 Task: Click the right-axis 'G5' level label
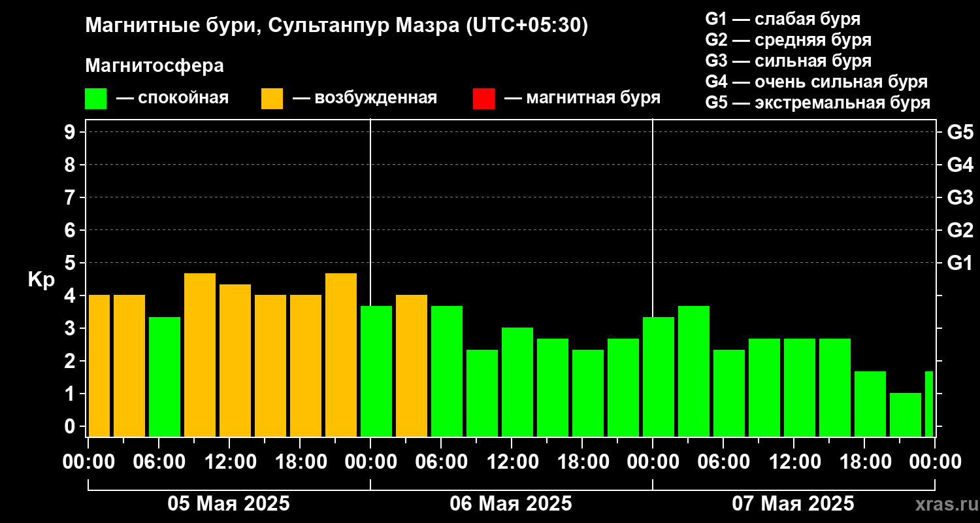point(960,132)
